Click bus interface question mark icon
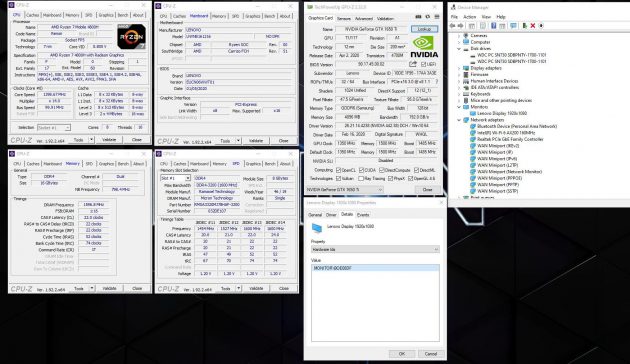 point(437,82)
